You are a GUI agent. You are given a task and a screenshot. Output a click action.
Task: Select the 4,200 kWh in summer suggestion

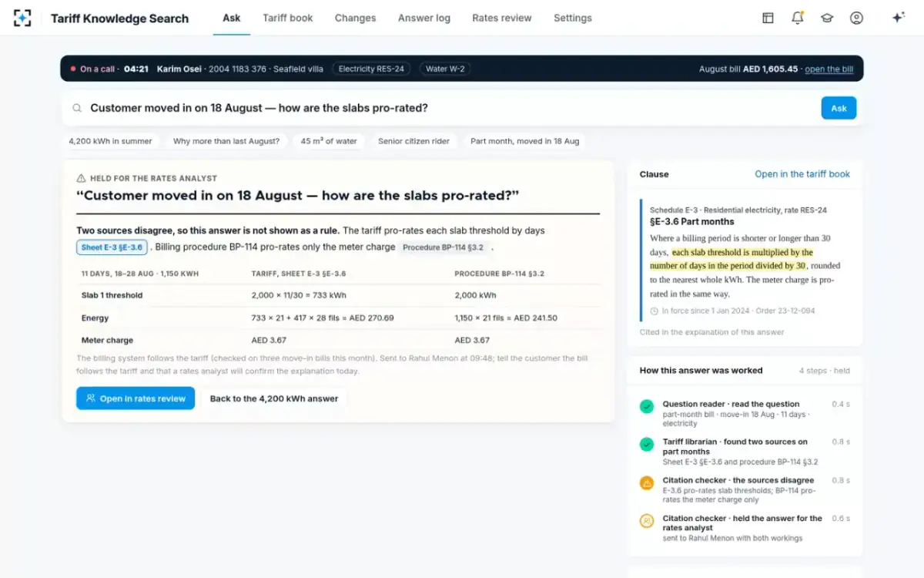111,141
